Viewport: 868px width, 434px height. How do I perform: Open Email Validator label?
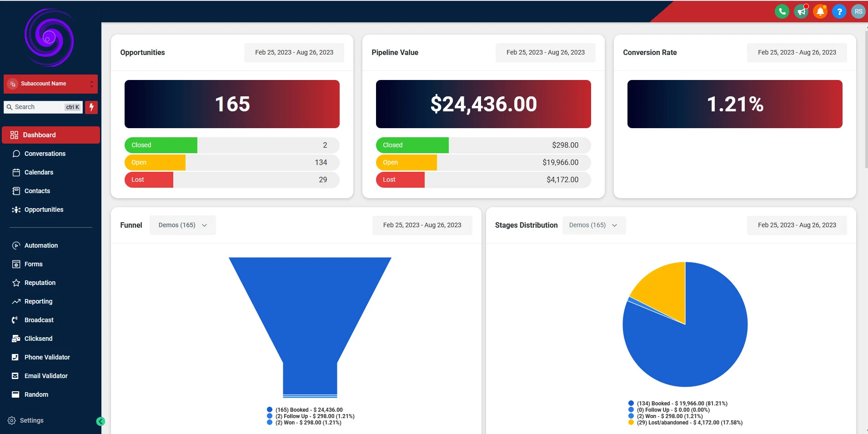pyautogui.click(x=46, y=376)
